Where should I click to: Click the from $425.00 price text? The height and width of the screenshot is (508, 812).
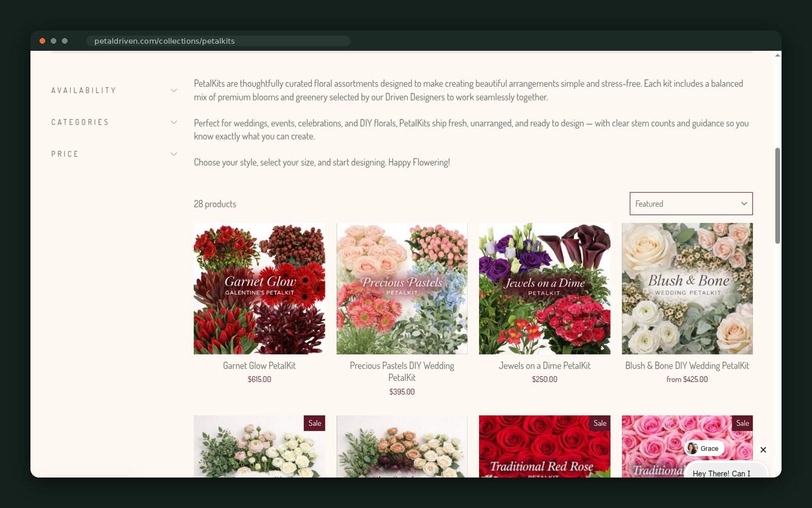click(x=687, y=379)
